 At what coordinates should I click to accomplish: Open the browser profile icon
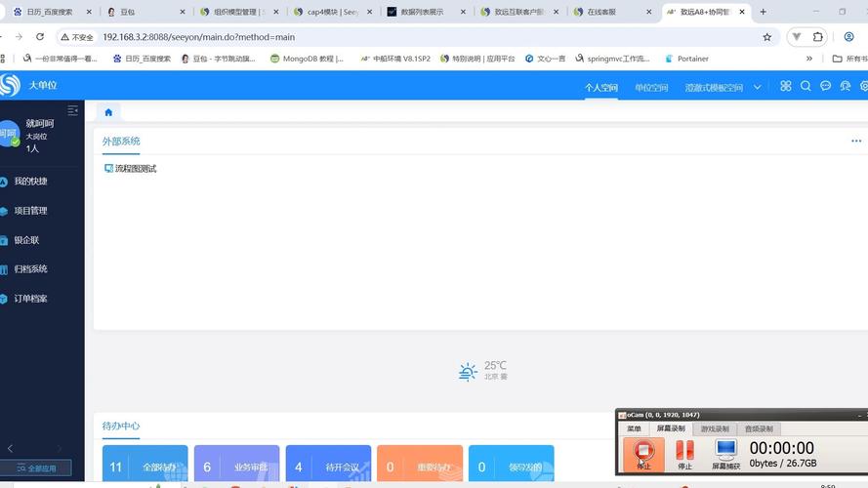point(848,37)
